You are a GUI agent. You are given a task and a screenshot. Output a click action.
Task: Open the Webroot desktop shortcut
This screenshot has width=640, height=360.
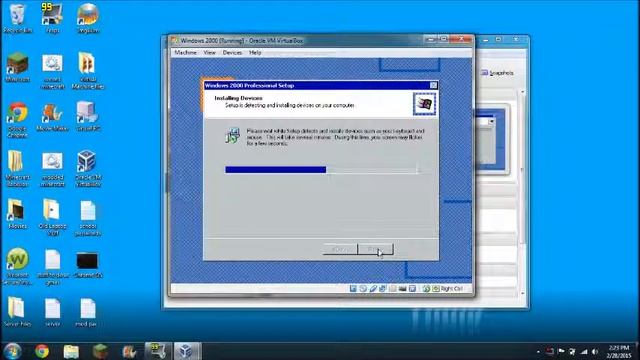(x=17, y=266)
